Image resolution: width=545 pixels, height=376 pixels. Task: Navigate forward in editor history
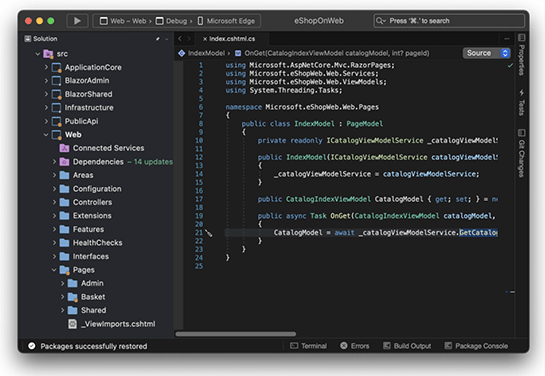click(x=189, y=39)
